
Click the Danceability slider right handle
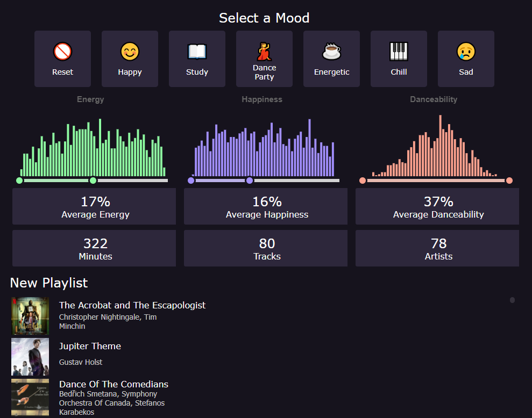pyautogui.click(x=509, y=181)
